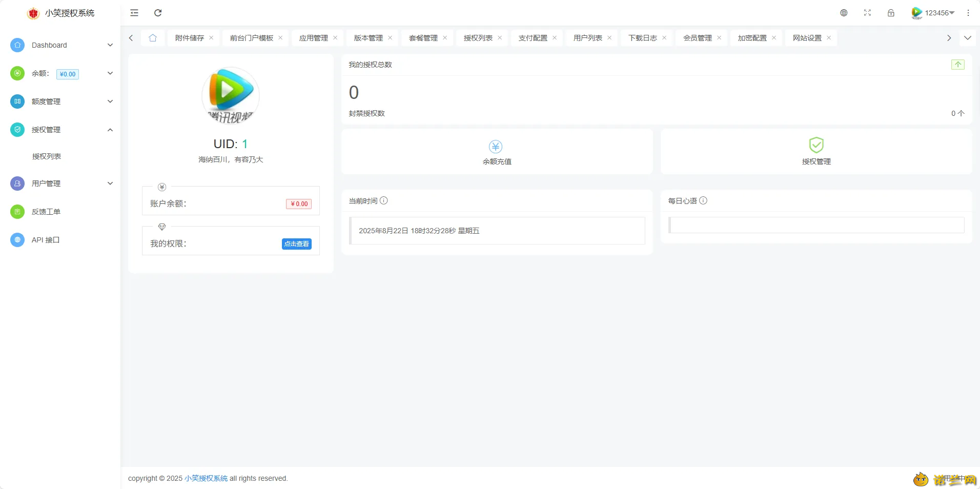
Task: Close the 下载日志 tab
Action: point(664,38)
